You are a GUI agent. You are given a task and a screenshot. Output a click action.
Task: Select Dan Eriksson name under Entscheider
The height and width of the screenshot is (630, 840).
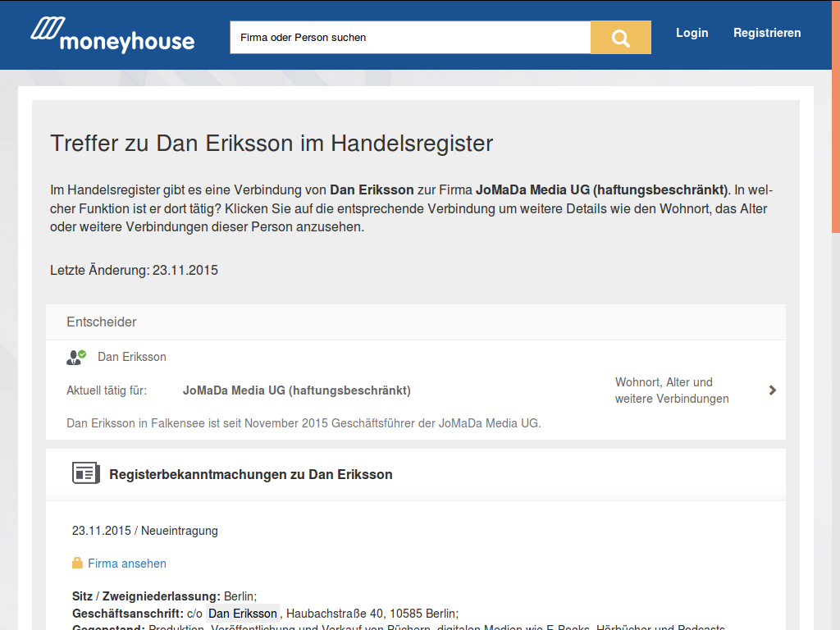131,357
